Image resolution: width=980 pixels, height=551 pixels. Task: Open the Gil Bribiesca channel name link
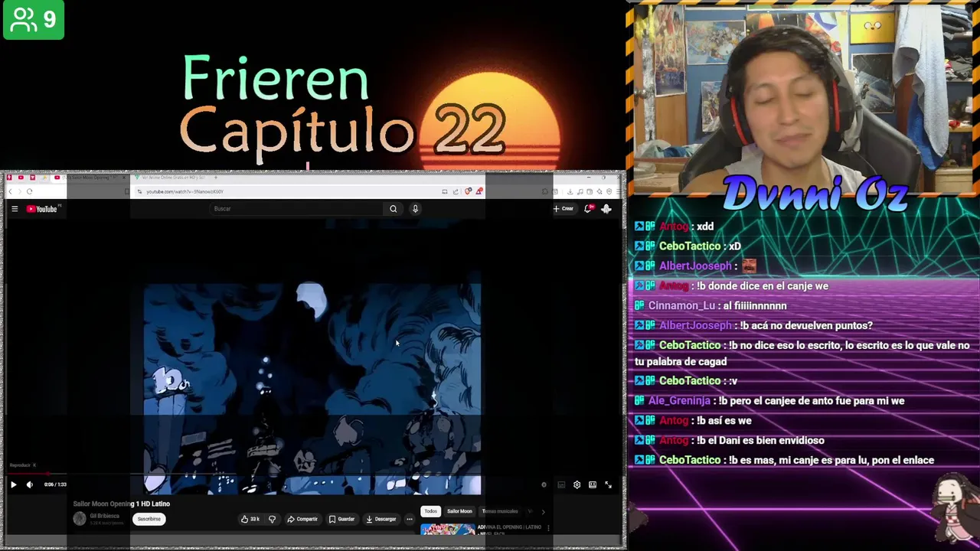coord(105,516)
